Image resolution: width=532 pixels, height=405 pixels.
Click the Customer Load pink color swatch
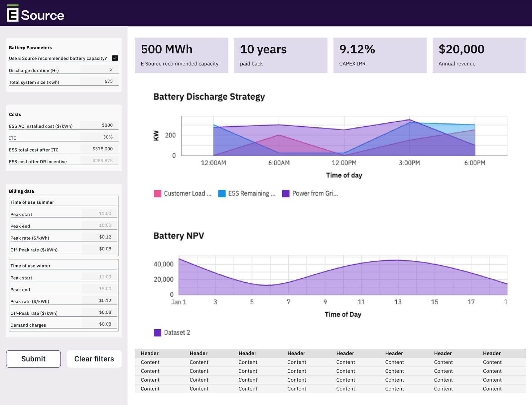(x=157, y=193)
